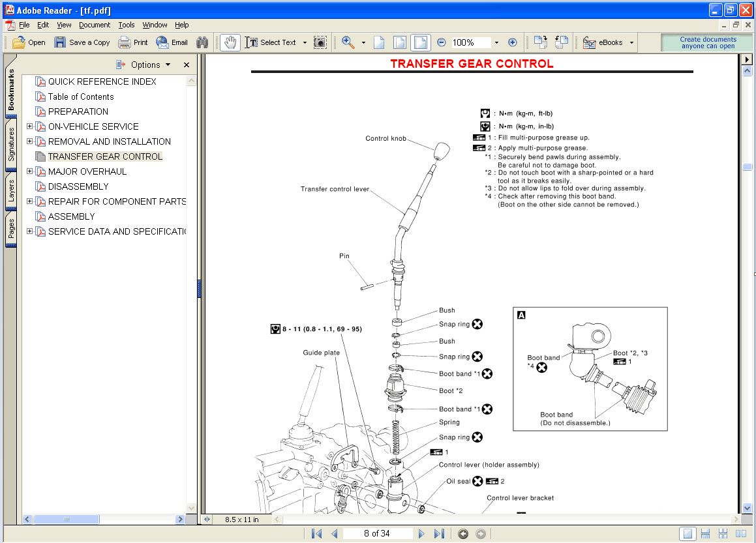Expand the MAJOR OVERHAUL bookmark

tap(29, 171)
